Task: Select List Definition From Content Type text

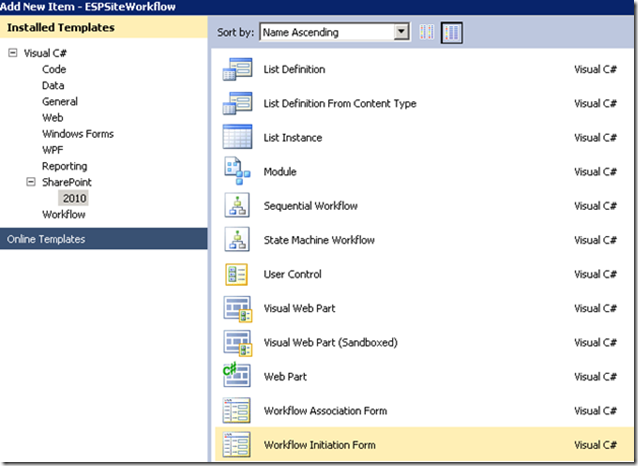Action: point(340,104)
